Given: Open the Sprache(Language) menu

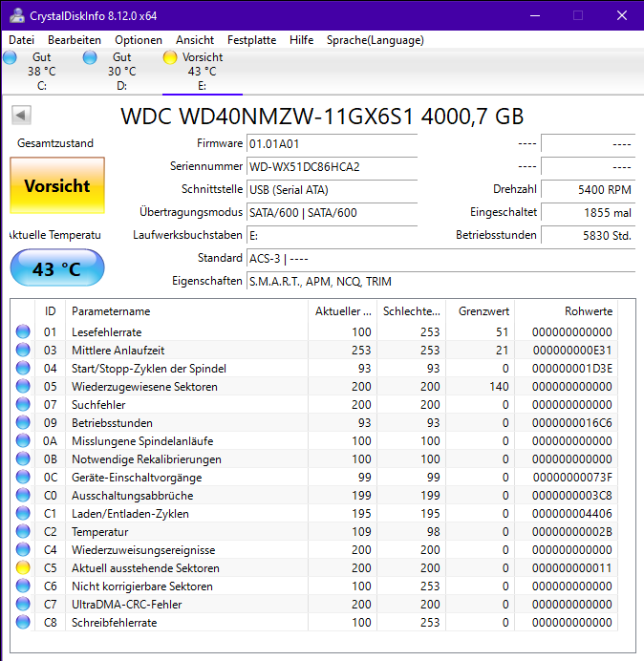Looking at the screenshot, I should coord(375,40).
